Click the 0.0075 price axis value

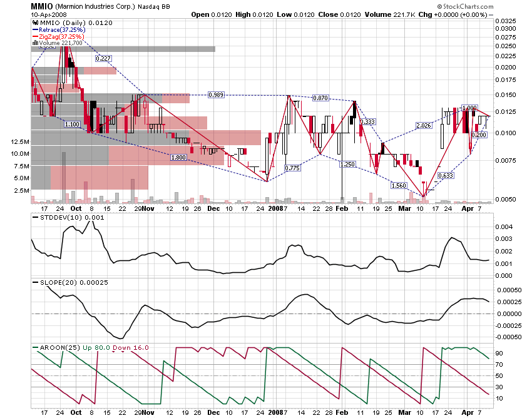point(506,160)
